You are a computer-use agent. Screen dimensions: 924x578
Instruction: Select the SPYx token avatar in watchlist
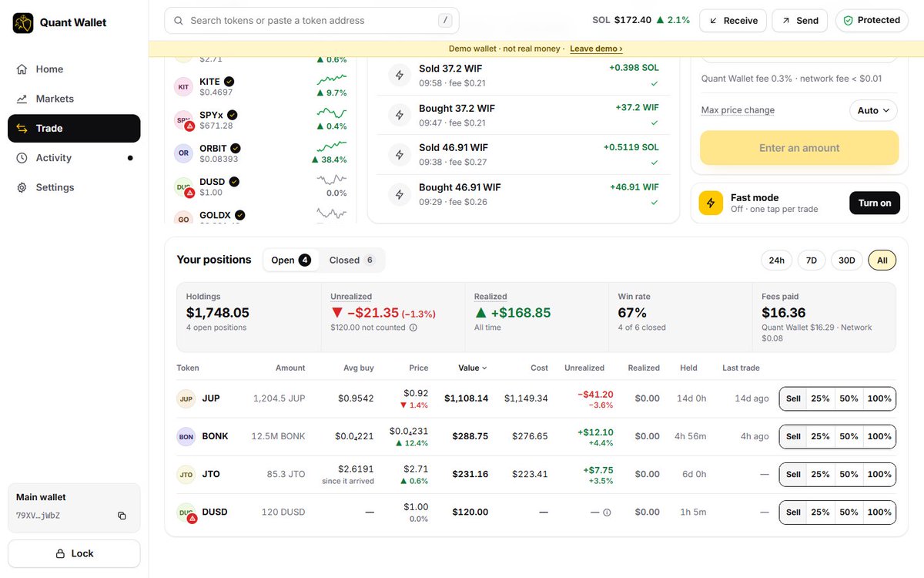pos(183,120)
